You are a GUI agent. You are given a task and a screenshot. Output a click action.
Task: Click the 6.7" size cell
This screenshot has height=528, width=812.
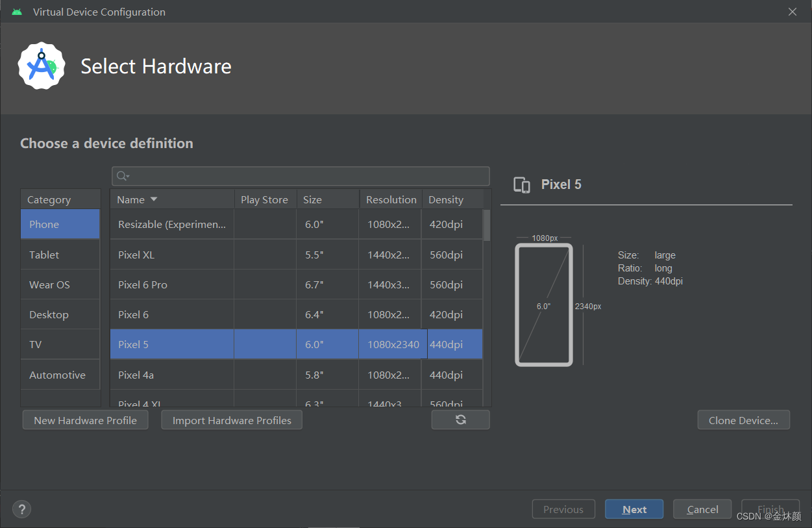point(328,284)
